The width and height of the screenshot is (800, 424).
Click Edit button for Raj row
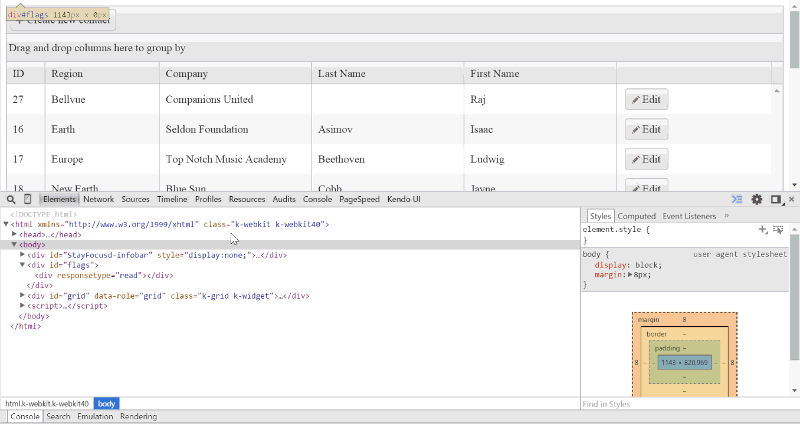(646, 99)
